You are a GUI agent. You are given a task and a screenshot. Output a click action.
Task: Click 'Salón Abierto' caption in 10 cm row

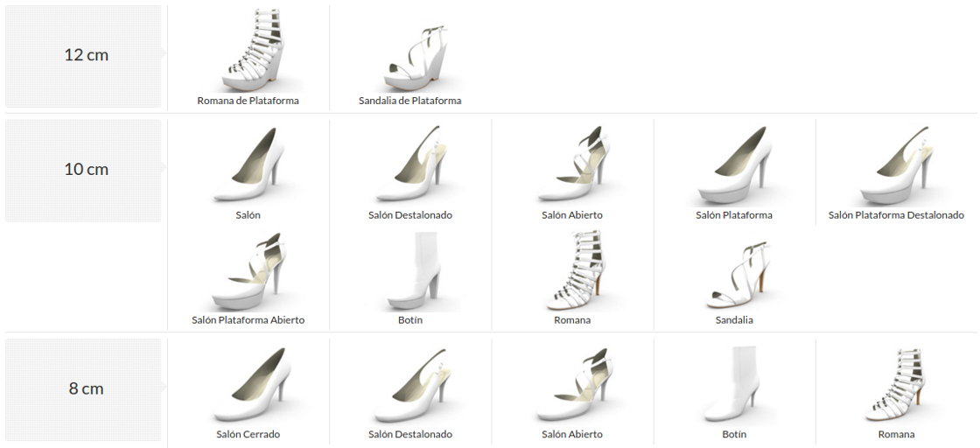pos(572,215)
